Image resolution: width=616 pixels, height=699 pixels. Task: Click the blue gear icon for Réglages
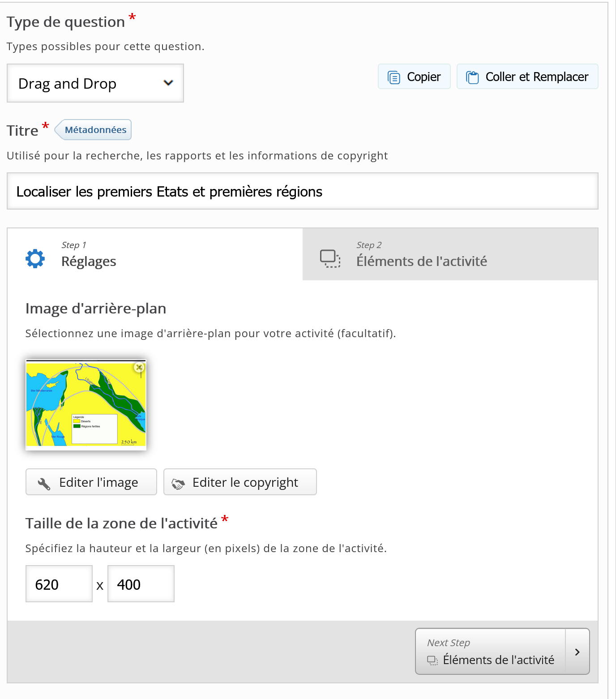(x=35, y=258)
